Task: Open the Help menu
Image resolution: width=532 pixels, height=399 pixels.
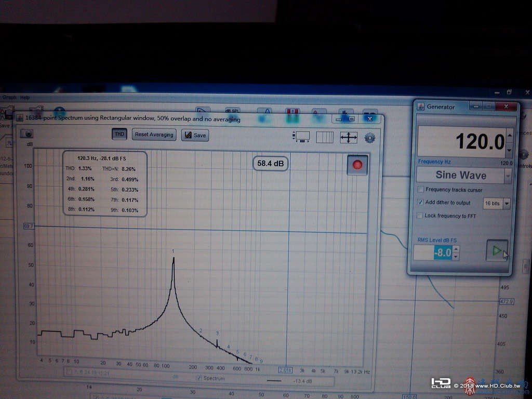Action: point(25,98)
